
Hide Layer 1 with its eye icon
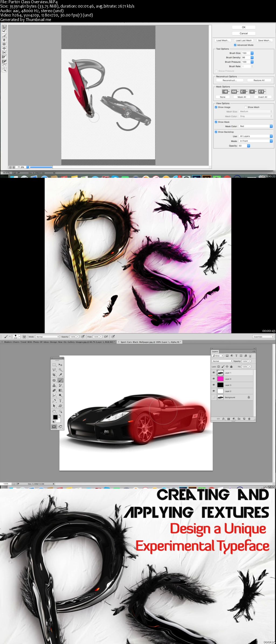click(x=214, y=373)
